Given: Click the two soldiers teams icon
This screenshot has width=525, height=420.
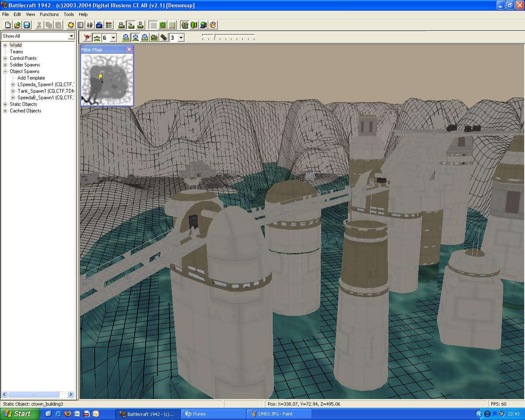Looking at the screenshot, I should 90,25.
